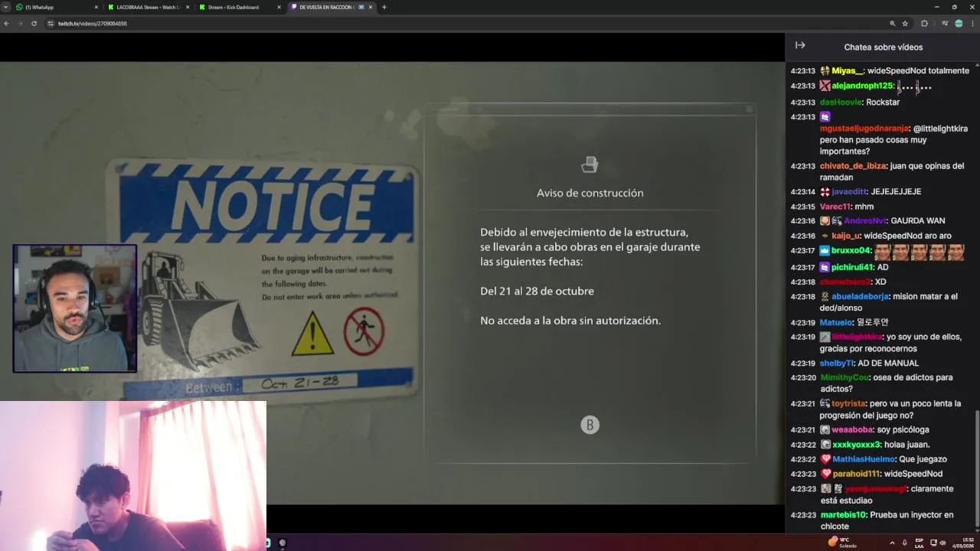The width and height of the screenshot is (980, 551).
Task: Select the DE VUELTA EN RACCOON tab
Action: pyautogui.click(x=330, y=7)
